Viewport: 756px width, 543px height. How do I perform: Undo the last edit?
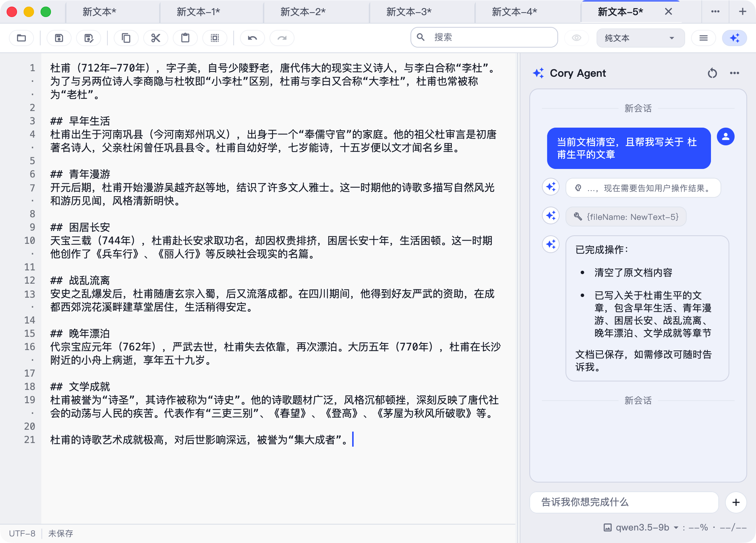pos(252,38)
